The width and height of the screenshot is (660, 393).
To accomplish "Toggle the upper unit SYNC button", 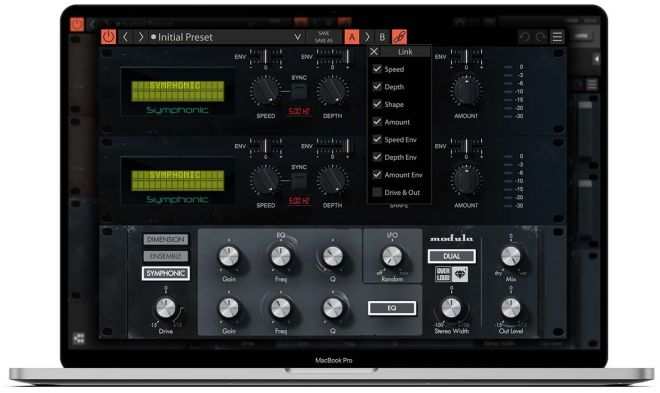I will coord(299,91).
